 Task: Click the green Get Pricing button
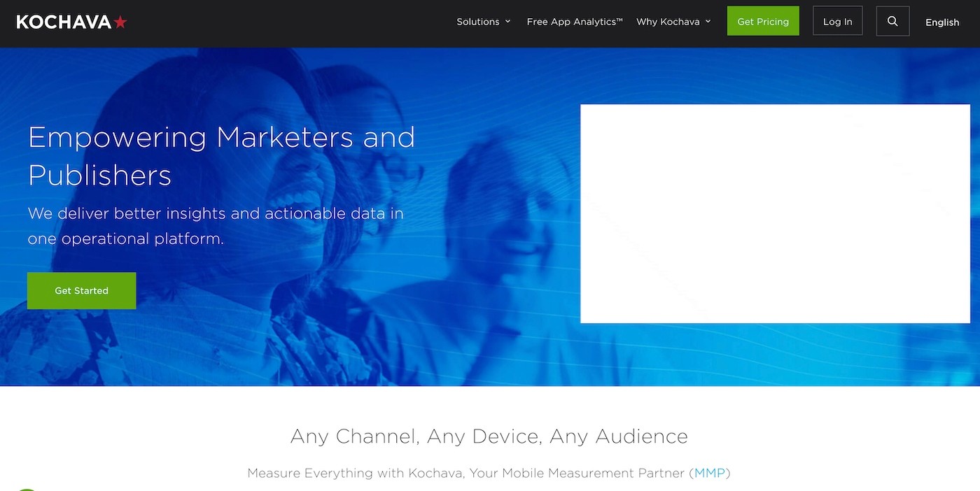click(x=763, y=21)
